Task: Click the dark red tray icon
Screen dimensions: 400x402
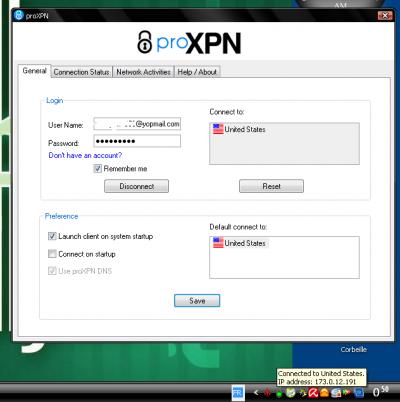Action: 267,393
